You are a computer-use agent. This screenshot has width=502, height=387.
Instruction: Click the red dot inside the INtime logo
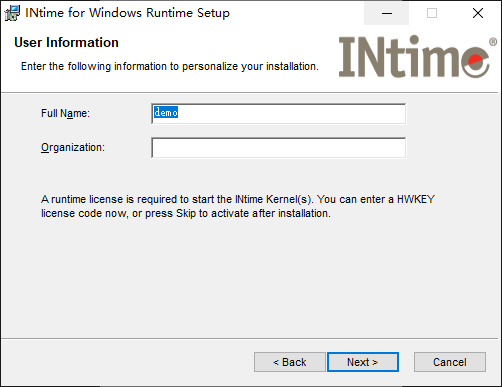(475, 61)
